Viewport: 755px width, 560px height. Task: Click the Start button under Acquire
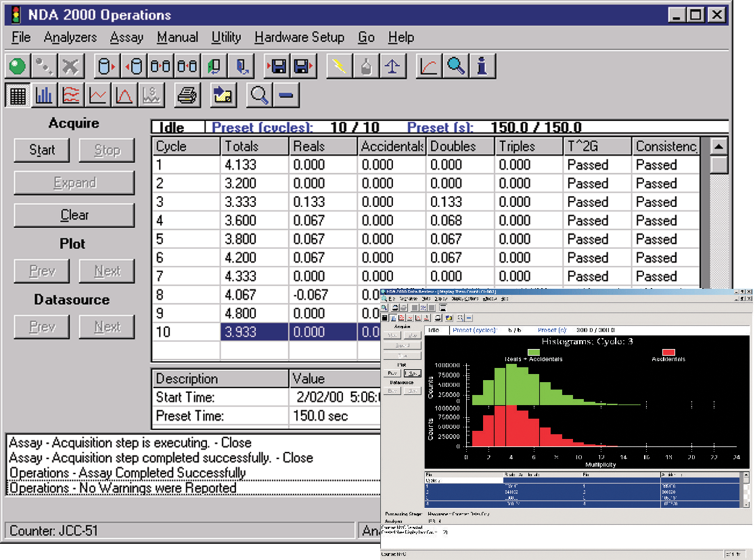pos(41,150)
